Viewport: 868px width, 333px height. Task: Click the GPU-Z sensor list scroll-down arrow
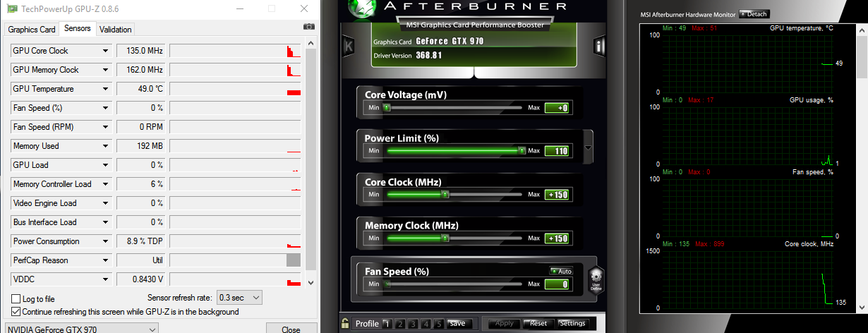[311, 282]
